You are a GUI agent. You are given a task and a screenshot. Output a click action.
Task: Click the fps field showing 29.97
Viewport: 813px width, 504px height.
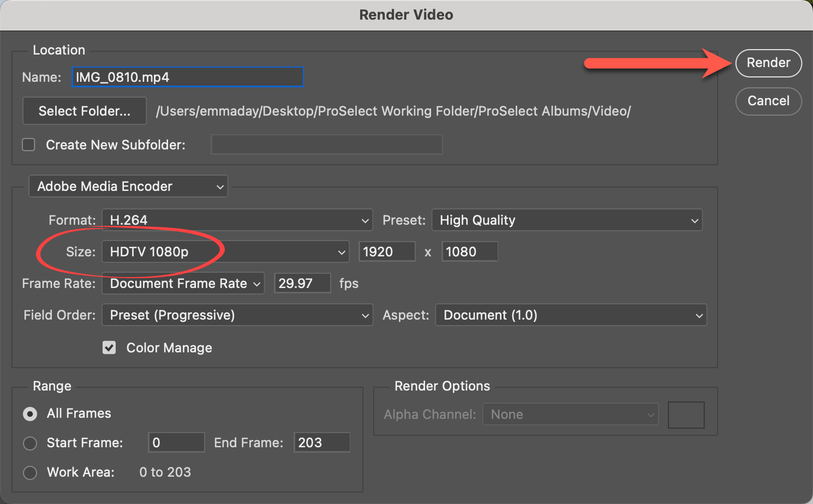tap(302, 284)
